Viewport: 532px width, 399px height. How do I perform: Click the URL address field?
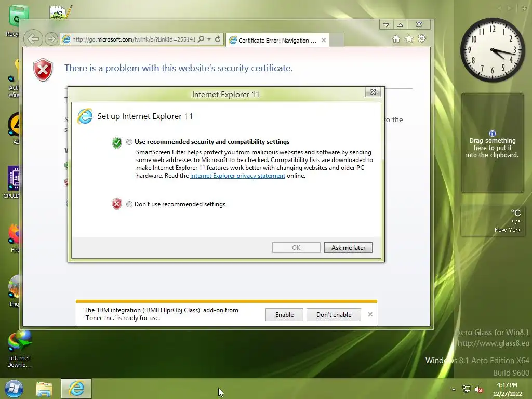[x=134, y=39]
